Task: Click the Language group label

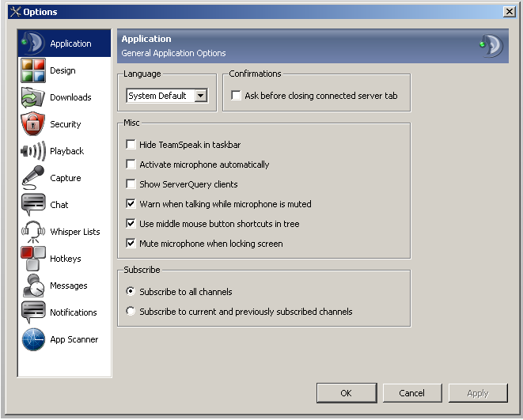Action: click(142, 74)
